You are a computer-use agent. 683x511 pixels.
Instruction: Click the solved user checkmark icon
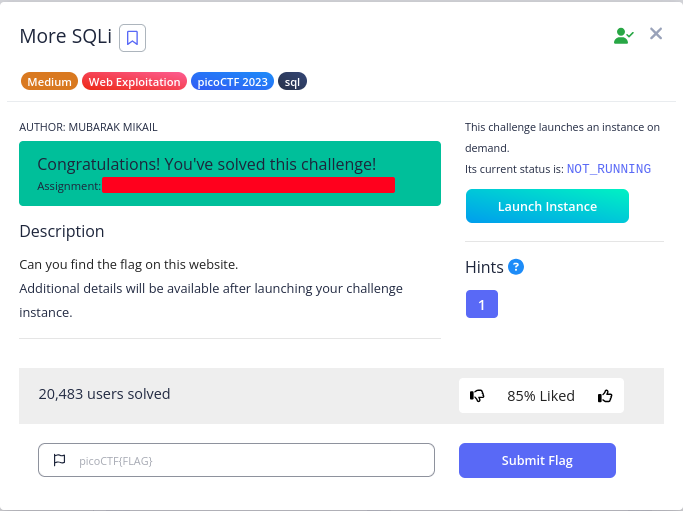pyautogui.click(x=624, y=35)
